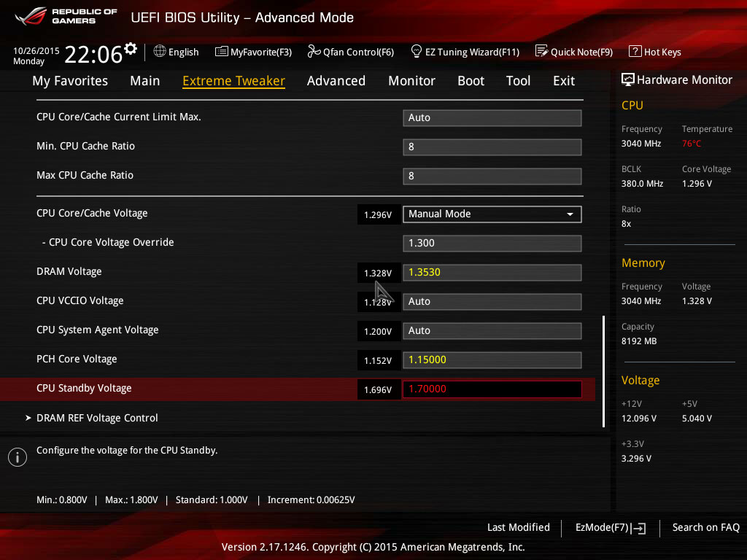Click the 3.296 V reading

pyautogui.click(x=636, y=458)
